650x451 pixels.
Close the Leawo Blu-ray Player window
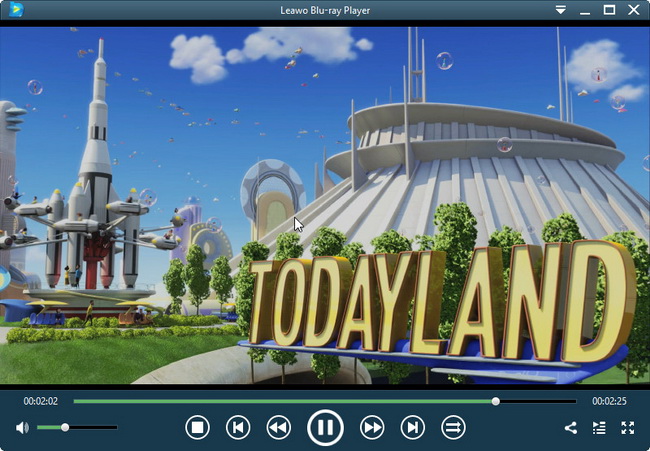[x=633, y=10]
